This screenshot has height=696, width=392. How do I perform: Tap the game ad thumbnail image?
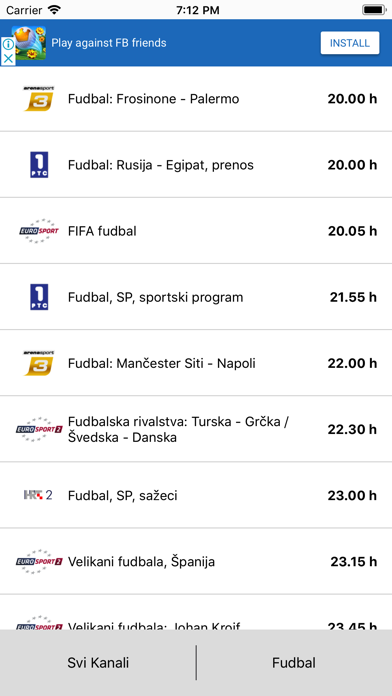[29, 43]
